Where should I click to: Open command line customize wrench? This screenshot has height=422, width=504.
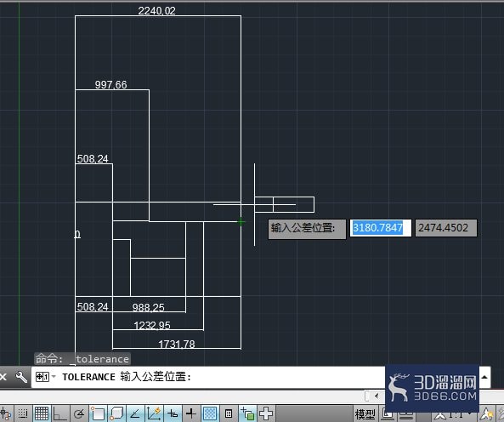21,377
